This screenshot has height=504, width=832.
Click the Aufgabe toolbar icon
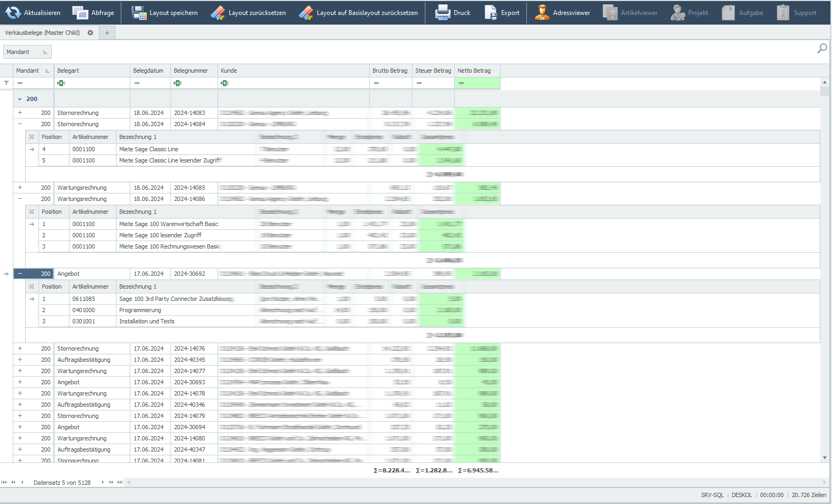tap(728, 12)
